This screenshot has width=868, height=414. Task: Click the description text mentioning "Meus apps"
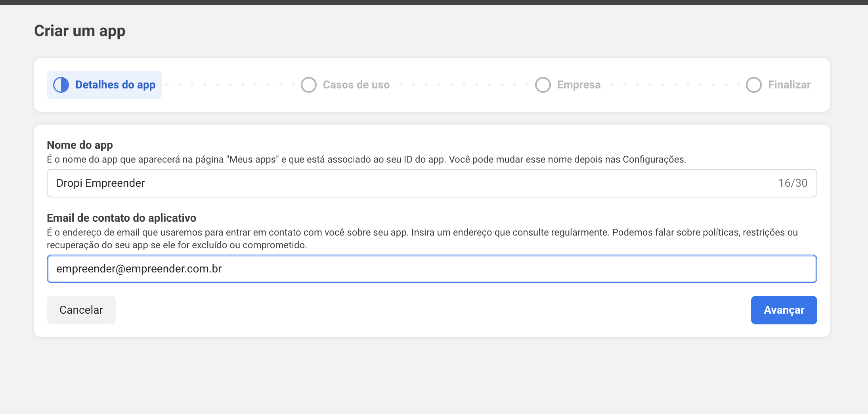pos(366,159)
